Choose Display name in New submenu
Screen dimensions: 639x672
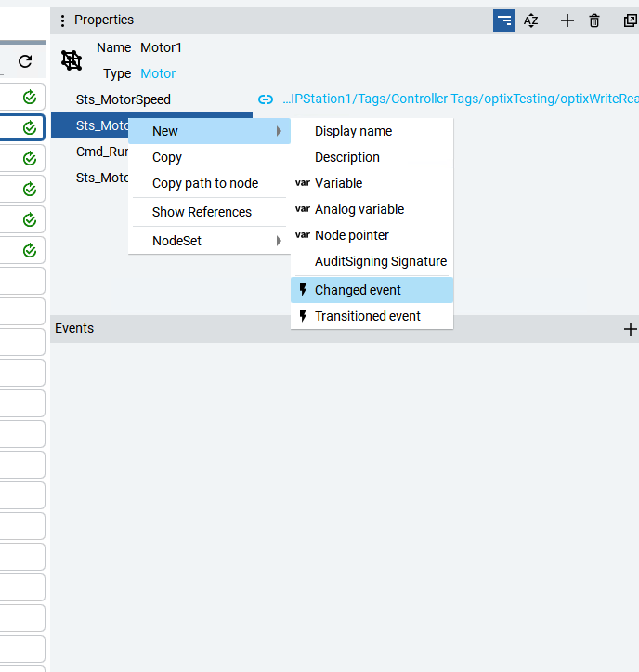[372, 131]
